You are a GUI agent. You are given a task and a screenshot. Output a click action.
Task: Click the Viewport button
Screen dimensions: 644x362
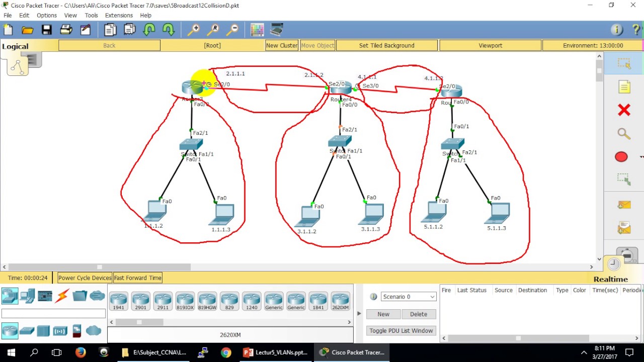click(491, 45)
